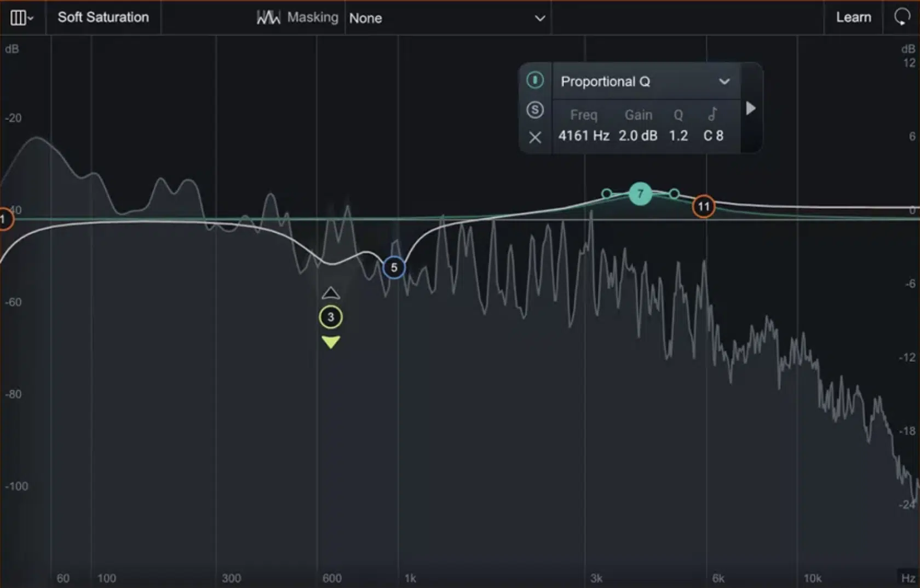Edit the Q value 1.2
This screenshot has height=588, width=920.
click(679, 136)
